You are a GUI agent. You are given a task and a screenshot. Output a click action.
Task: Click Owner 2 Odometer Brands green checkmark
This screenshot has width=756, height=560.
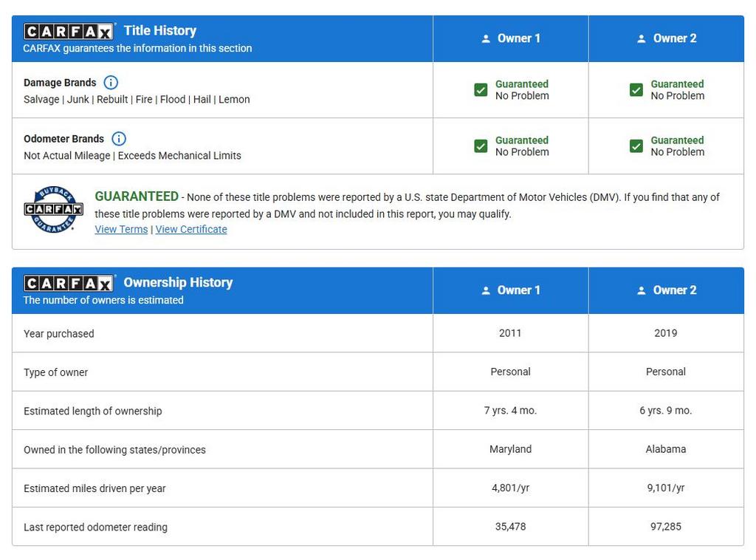[636, 146]
